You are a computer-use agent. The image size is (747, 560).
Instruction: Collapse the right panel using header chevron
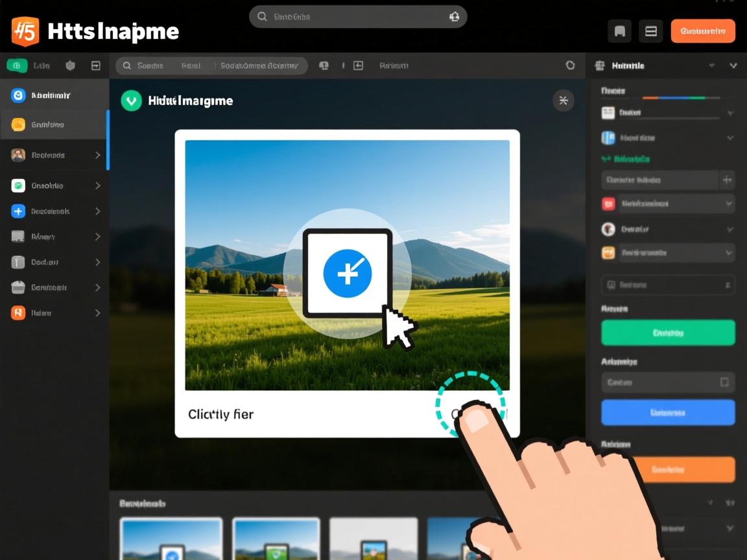(733, 65)
